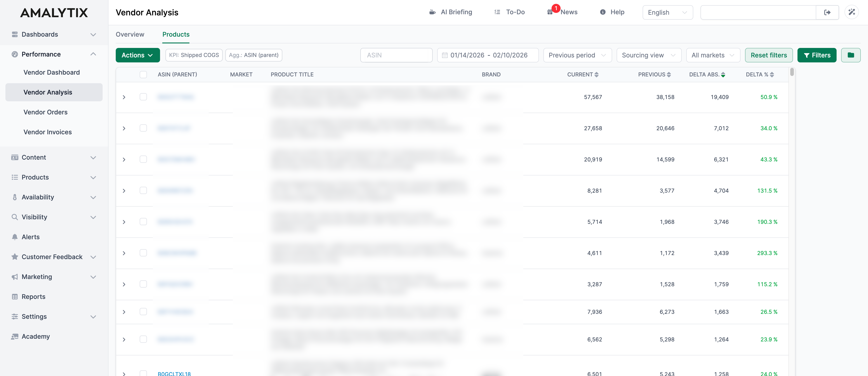Click the Reset filters button

click(x=769, y=55)
